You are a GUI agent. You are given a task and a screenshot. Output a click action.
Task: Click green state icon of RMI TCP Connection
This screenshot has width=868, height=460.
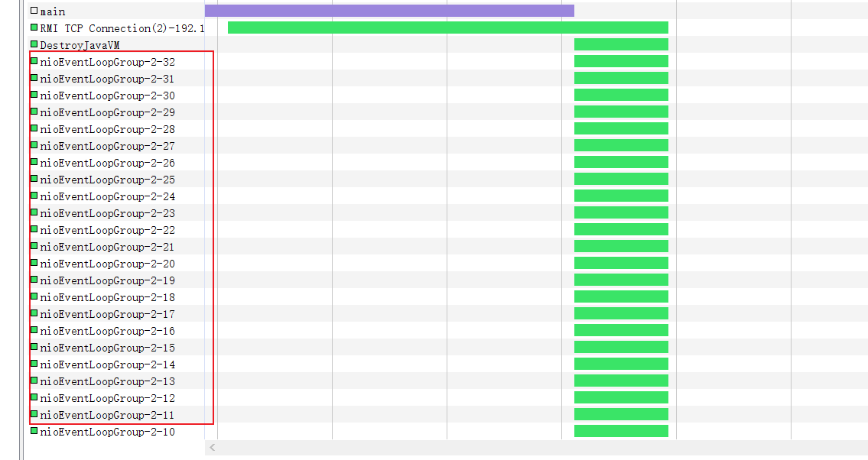(x=34, y=28)
